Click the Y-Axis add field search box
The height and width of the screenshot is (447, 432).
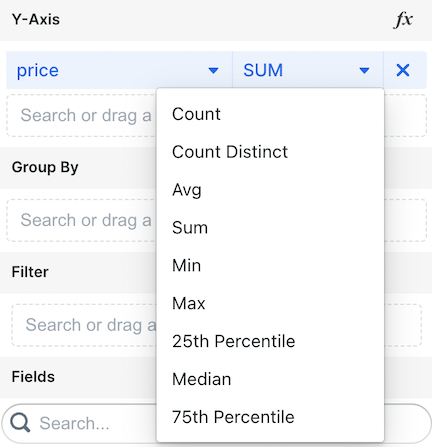[x=81, y=116]
